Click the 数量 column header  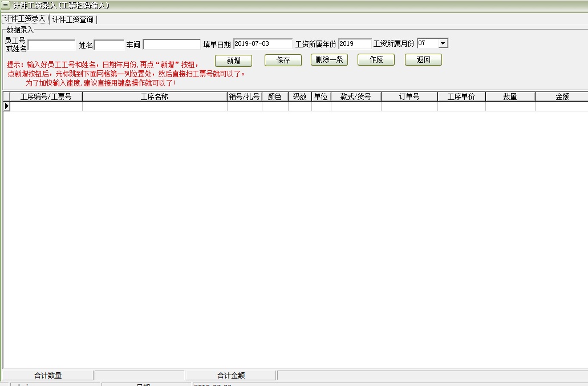(510, 96)
